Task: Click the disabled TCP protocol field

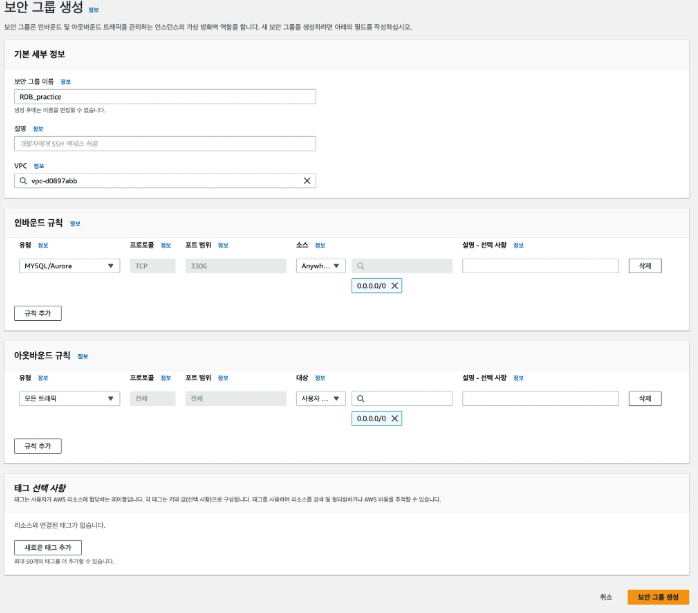Action: 153,266
